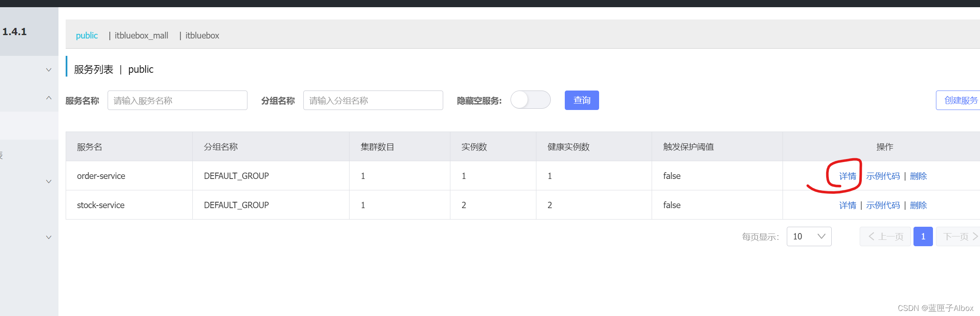This screenshot has width=980, height=316.
Task: Click false threshold value for stock-service
Action: pyautogui.click(x=672, y=205)
